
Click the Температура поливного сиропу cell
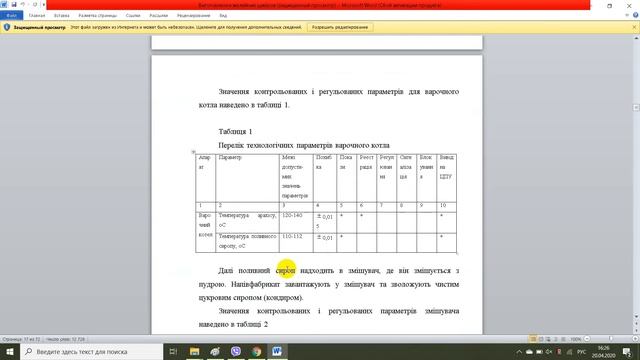pos(247,242)
